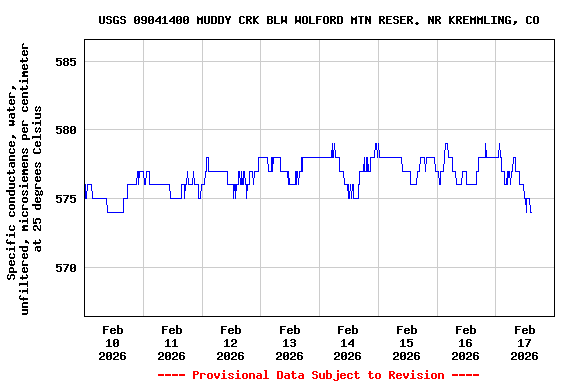576x384 pixels.
Task: Click the y-axis value 575
Action: pyautogui.click(x=66, y=199)
